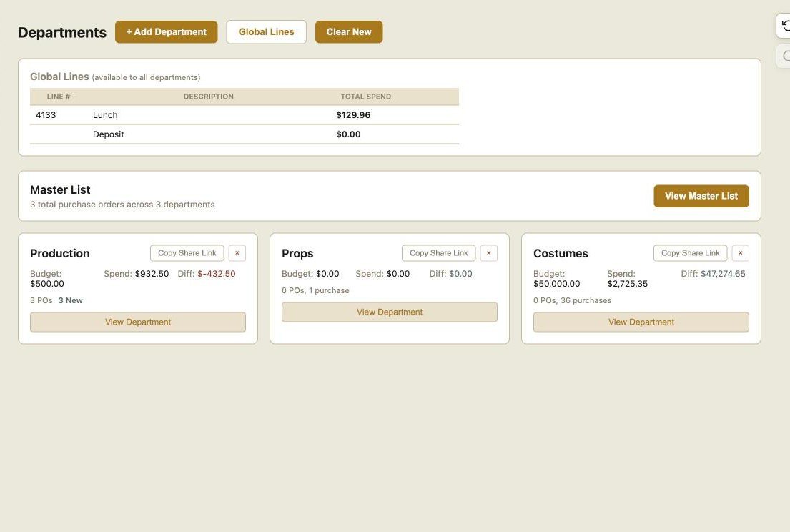Click the Lunch description cell
The image size is (790, 532).
(105, 115)
